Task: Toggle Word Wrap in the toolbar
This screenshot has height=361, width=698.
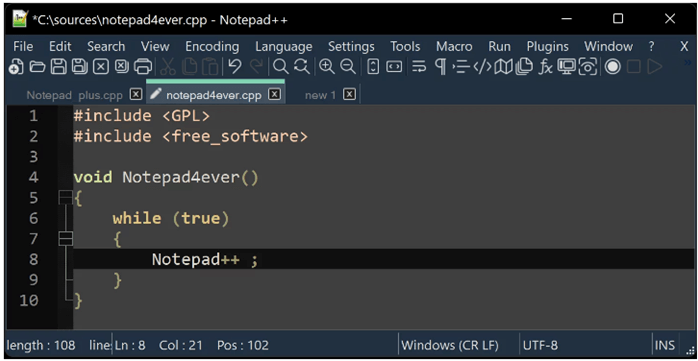Action: point(418,67)
